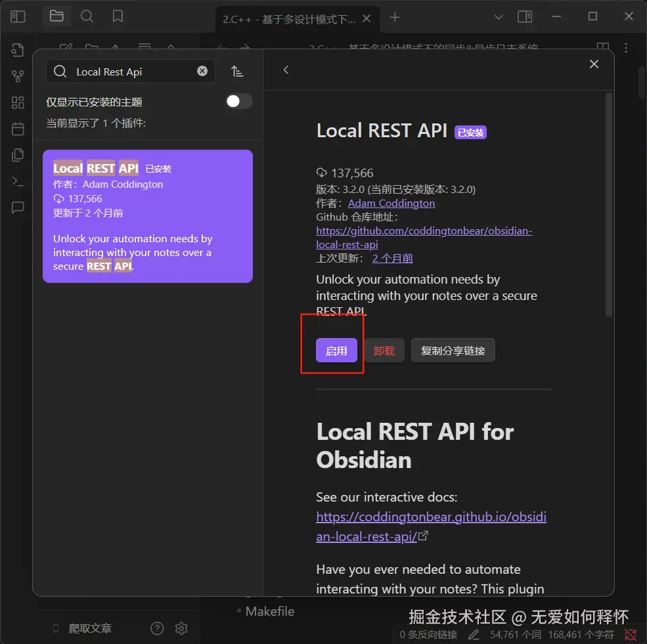
Task: Uninstall plugin with 卸载 button
Action: 384,351
